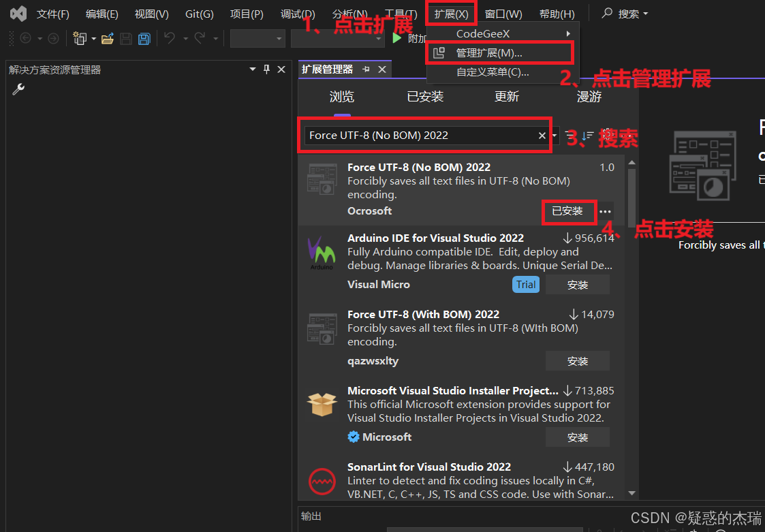
Task: Open the Git(G) menu
Action: [200, 14]
